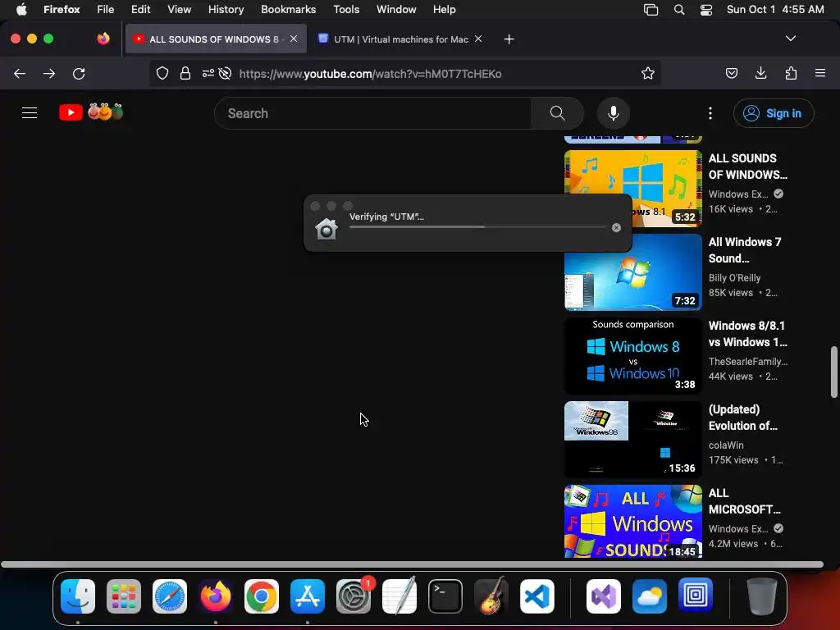
Task: Open Weather app from the Dock
Action: point(650,596)
